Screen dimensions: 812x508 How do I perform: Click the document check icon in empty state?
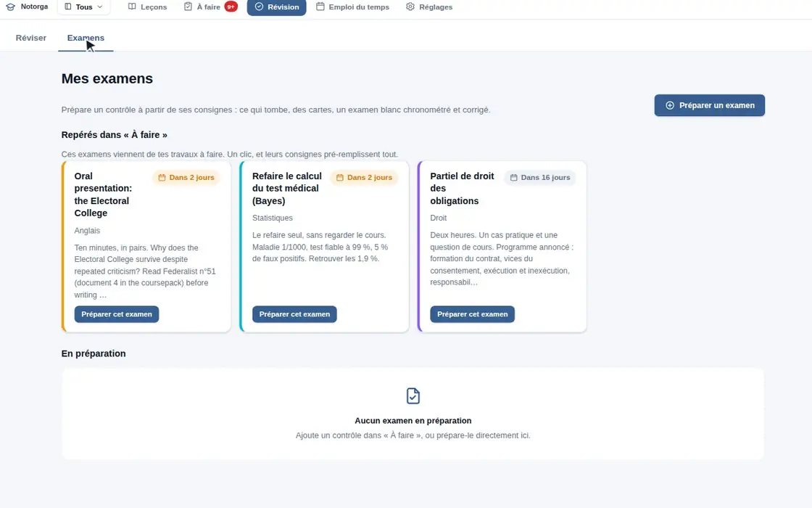tap(413, 396)
